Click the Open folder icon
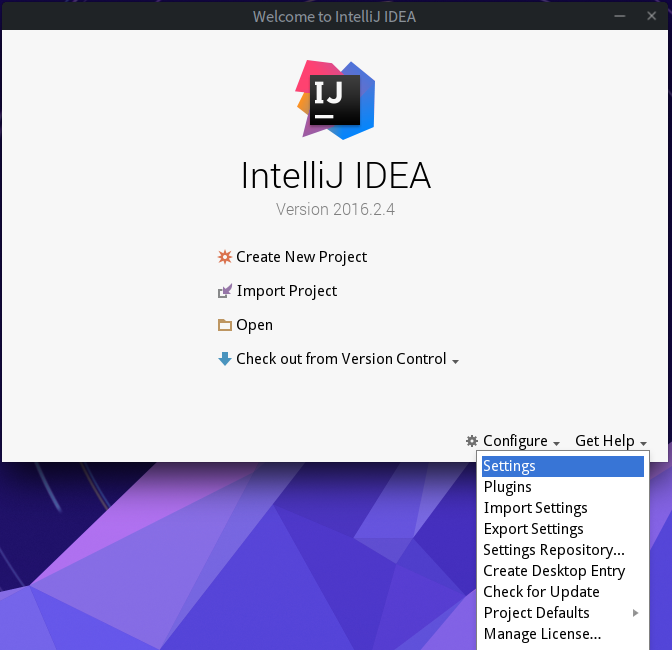Image resolution: width=672 pixels, height=650 pixels. (225, 325)
